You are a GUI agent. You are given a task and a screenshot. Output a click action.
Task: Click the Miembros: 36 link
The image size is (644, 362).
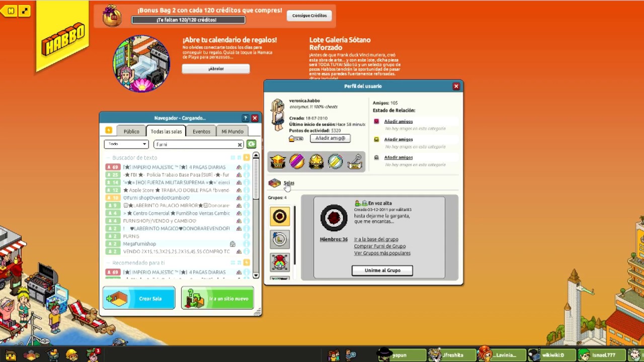click(x=334, y=239)
